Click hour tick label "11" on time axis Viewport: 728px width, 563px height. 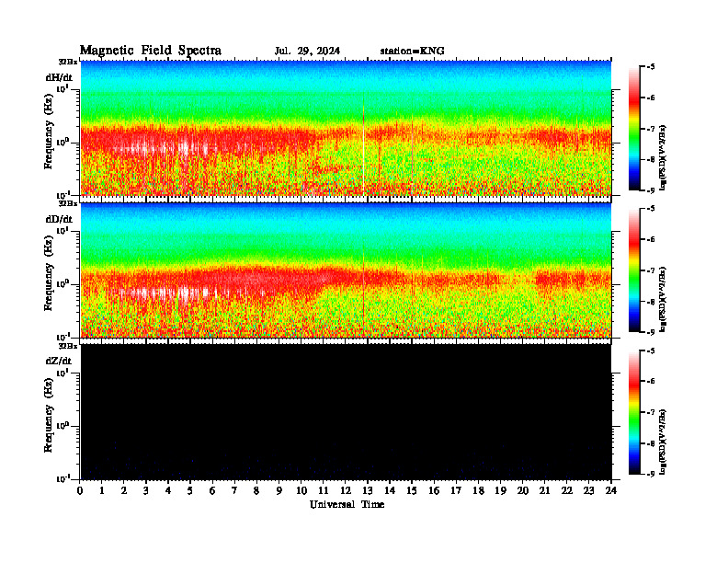click(x=324, y=490)
